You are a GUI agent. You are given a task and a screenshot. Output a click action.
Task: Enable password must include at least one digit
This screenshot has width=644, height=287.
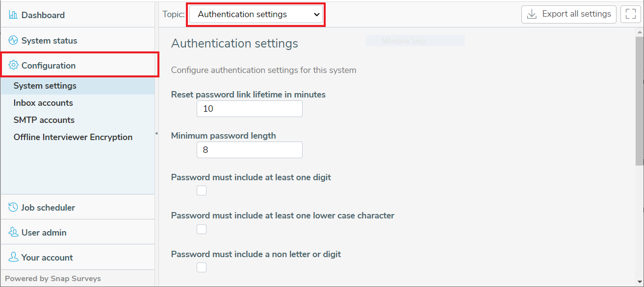pyautogui.click(x=201, y=191)
